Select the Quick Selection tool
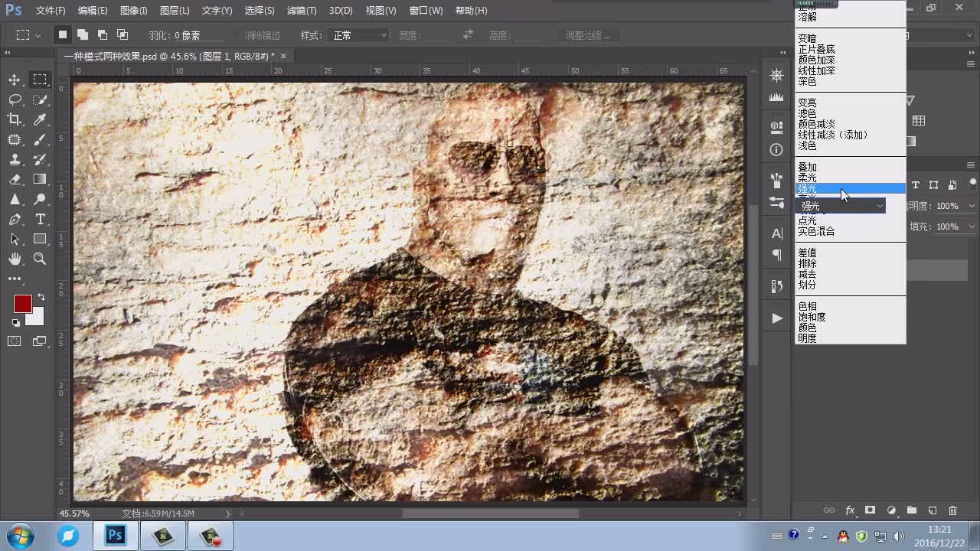Viewport: 980px width, 551px height. [x=40, y=99]
